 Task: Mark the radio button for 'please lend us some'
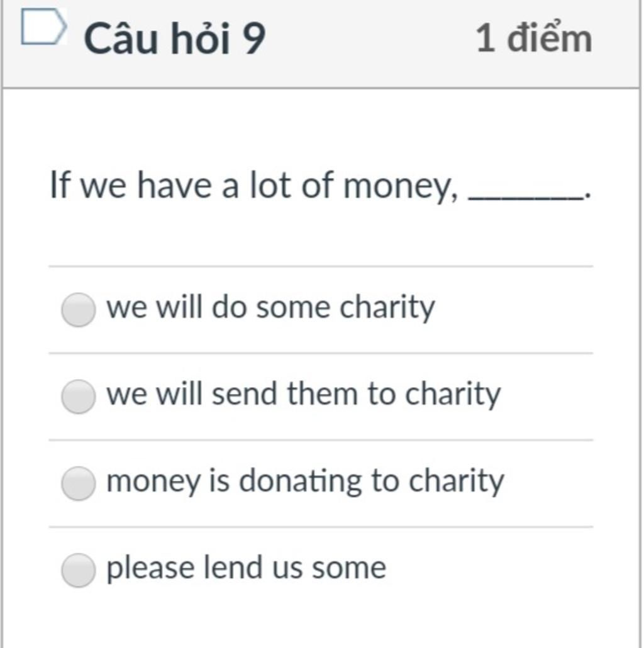coord(78,570)
